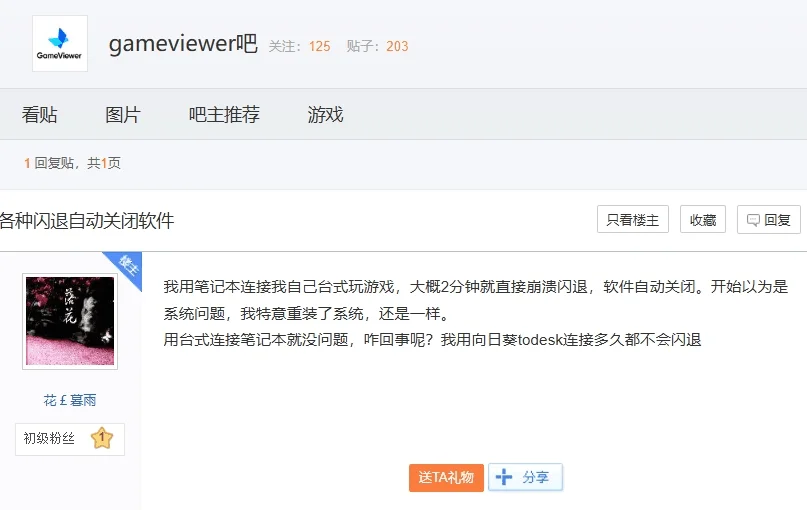Open user profile 花￡暮雨
The image size is (807, 510).
click(70, 400)
